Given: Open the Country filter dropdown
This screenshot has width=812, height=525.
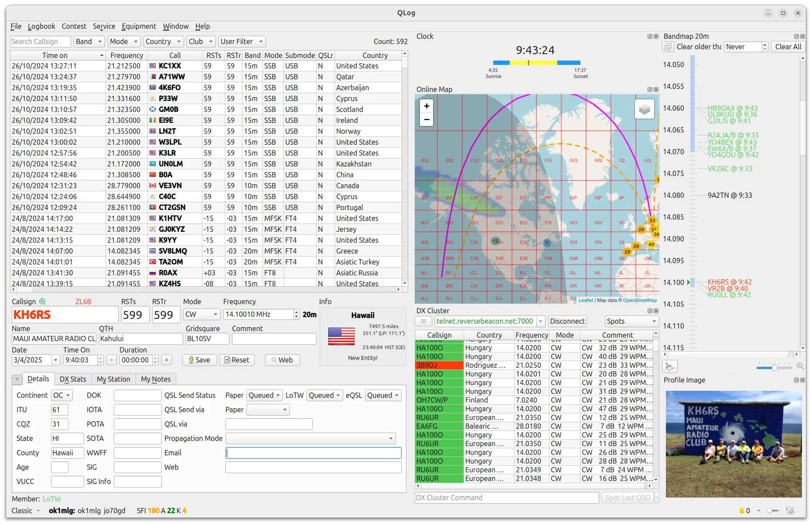Looking at the screenshot, I should coord(163,41).
